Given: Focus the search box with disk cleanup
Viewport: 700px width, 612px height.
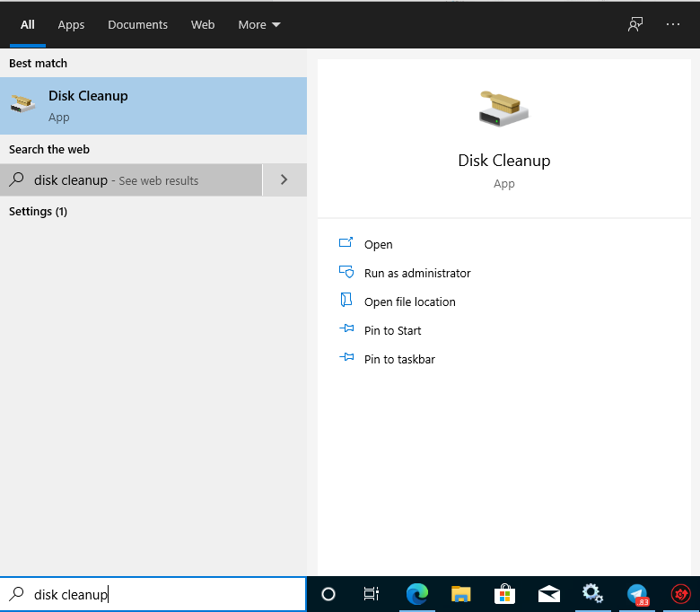Looking at the screenshot, I should [x=153, y=594].
